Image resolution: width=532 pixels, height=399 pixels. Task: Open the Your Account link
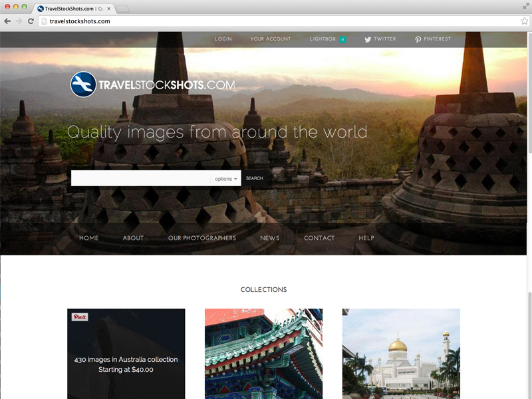click(x=270, y=39)
